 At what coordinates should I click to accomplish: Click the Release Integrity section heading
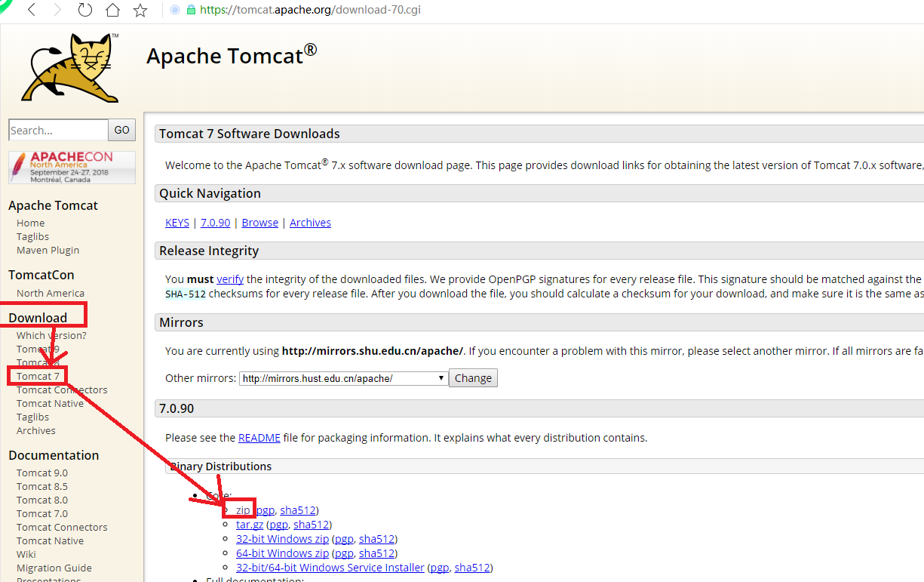209,251
